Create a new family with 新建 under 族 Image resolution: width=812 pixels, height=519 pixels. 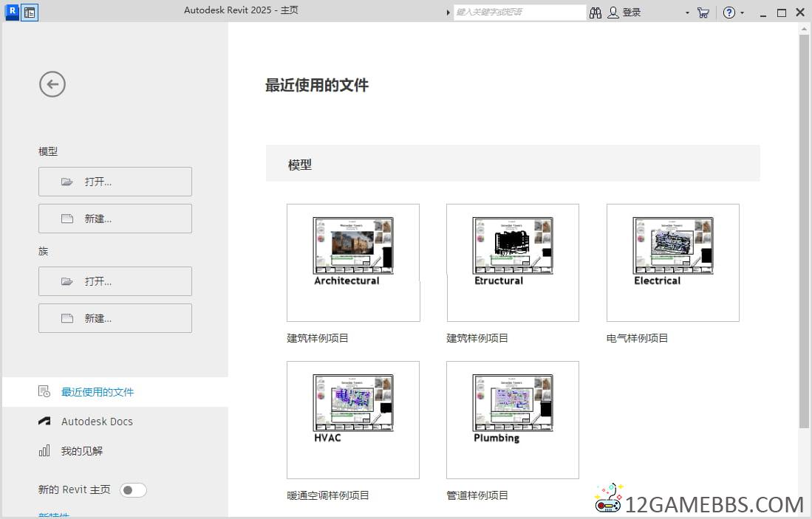tap(115, 318)
